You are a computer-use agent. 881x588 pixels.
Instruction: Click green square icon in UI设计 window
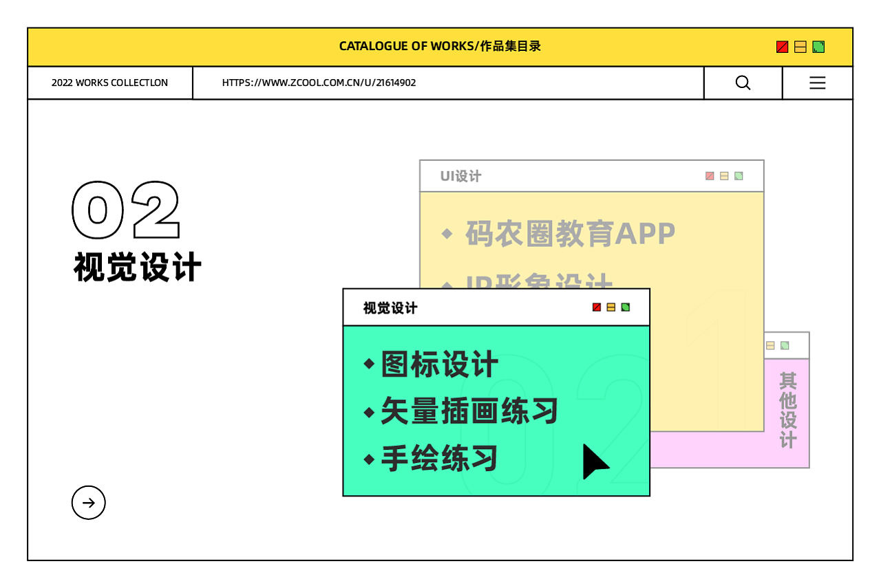pos(739,176)
